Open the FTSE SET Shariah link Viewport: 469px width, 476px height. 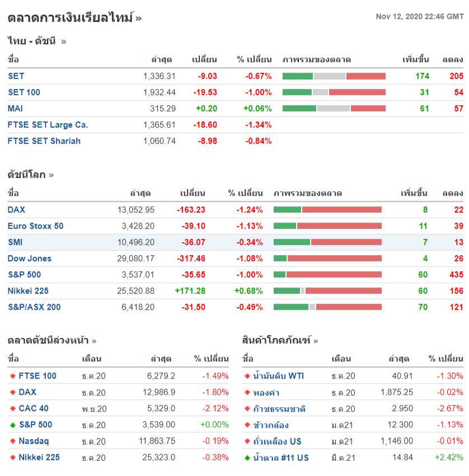44,141
